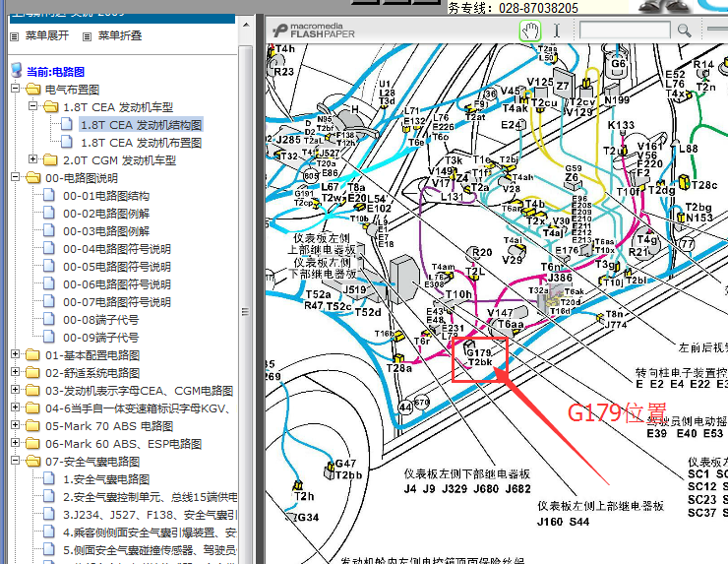
Task: Open 4.乘客侧侧面安全气囊引爆装置 page
Action: (x=150, y=533)
